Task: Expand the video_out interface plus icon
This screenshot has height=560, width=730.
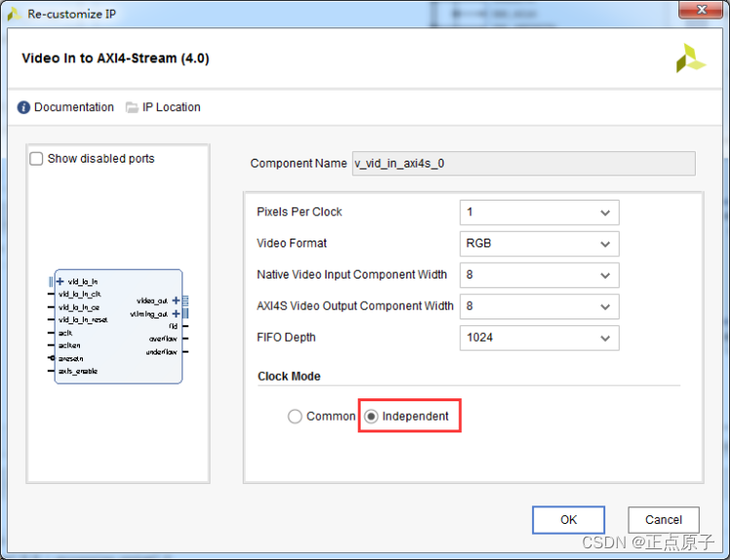Action: [x=176, y=301]
